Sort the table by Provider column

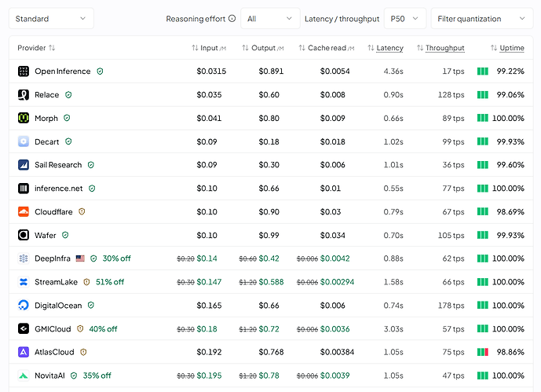click(x=36, y=48)
